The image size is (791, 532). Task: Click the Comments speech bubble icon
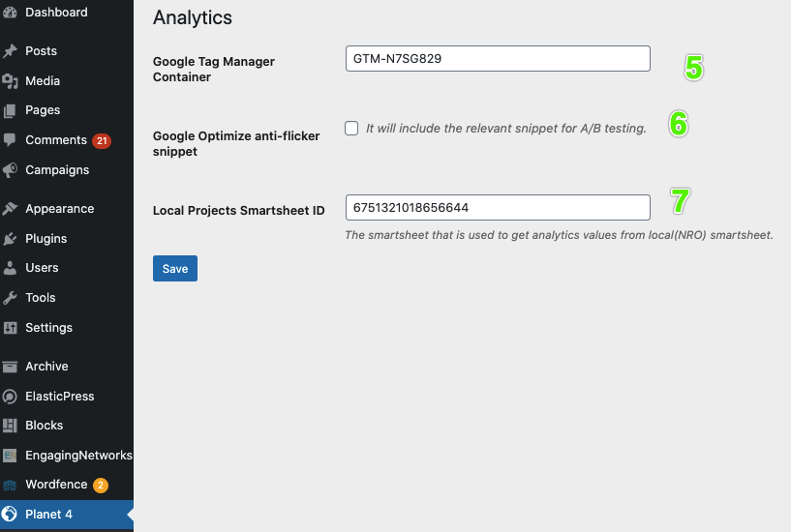pyautogui.click(x=10, y=140)
